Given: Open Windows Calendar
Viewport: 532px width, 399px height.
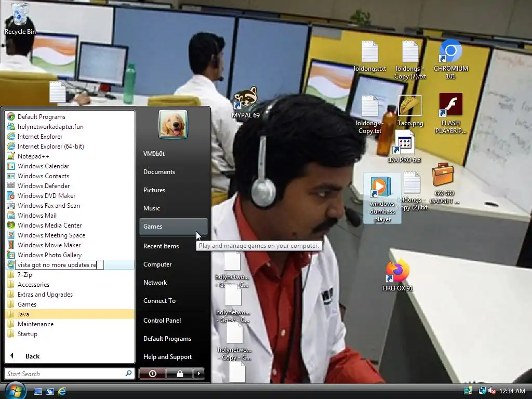Looking at the screenshot, I should pyautogui.click(x=70, y=166).
